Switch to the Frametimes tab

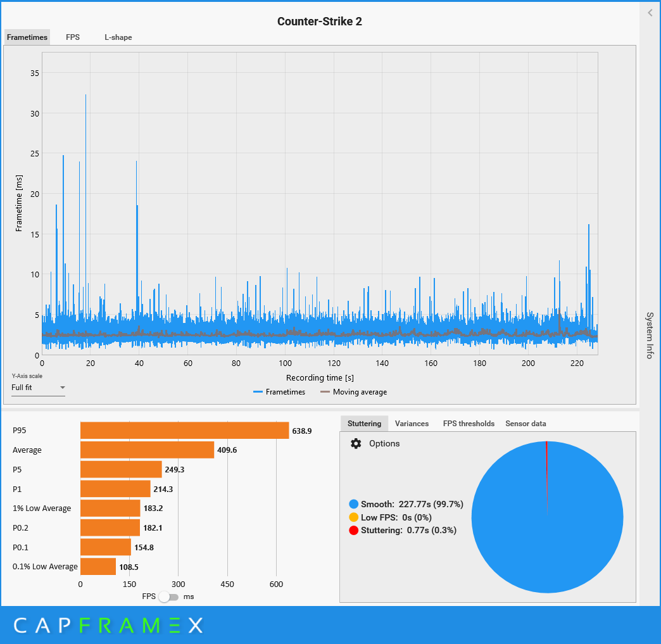[27, 37]
